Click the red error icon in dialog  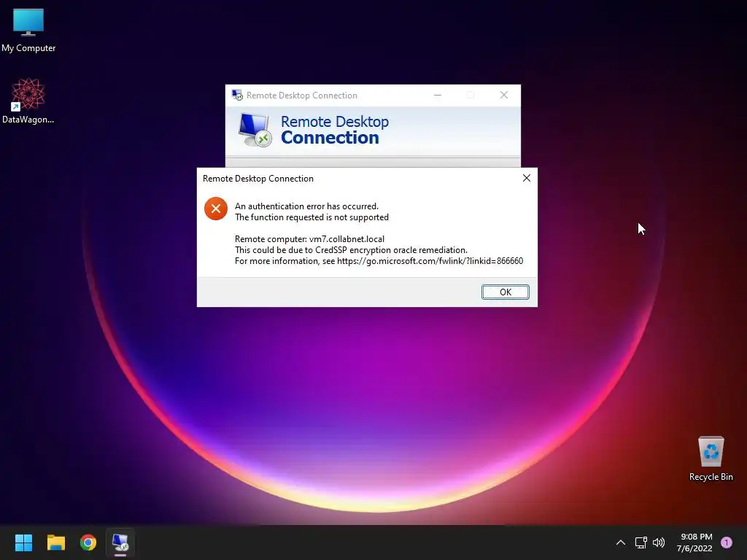pyautogui.click(x=216, y=209)
